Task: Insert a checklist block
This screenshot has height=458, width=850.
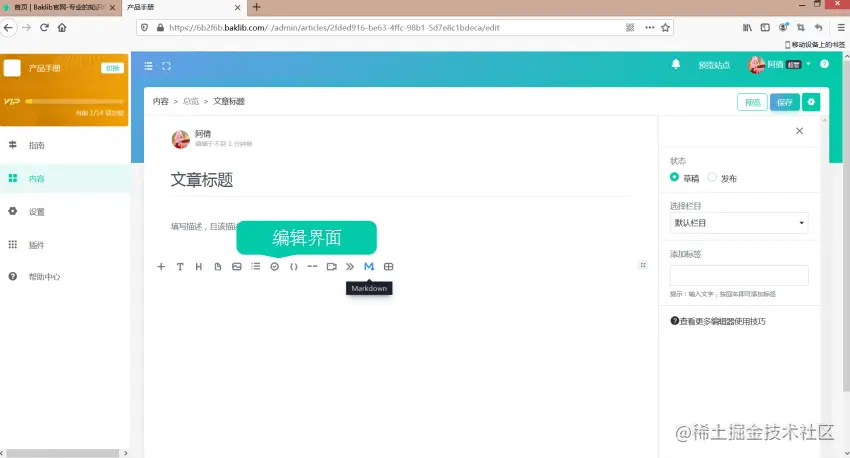Action: (x=275, y=267)
